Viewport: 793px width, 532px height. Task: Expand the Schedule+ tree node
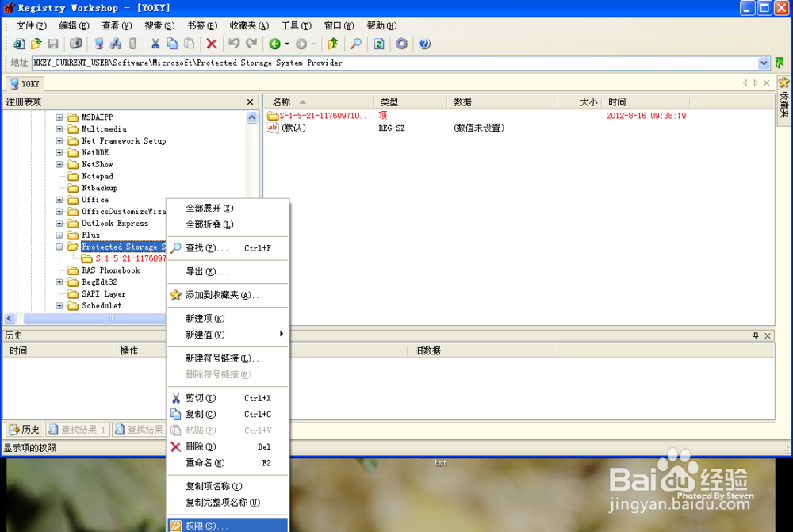(x=59, y=306)
